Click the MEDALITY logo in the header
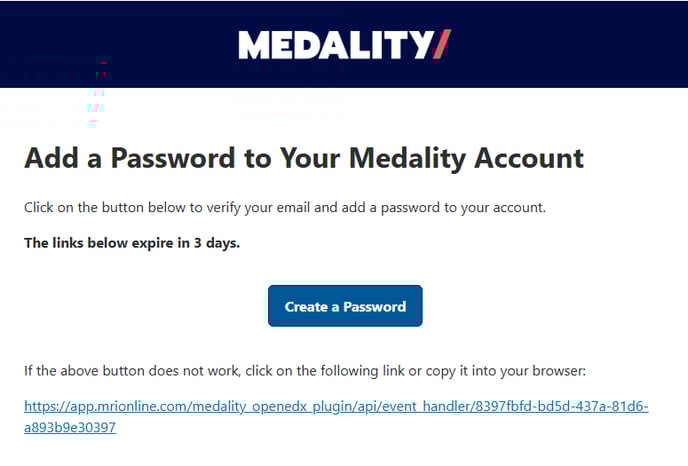 pyautogui.click(x=344, y=45)
